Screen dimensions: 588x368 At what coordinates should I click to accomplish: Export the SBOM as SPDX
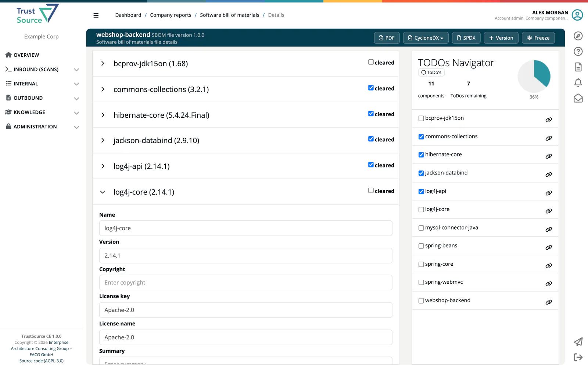tap(466, 38)
